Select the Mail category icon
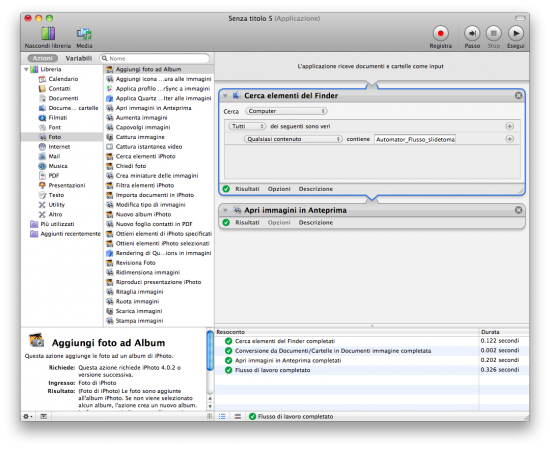Viewport: 550px width, 449px height. point(42,156)
